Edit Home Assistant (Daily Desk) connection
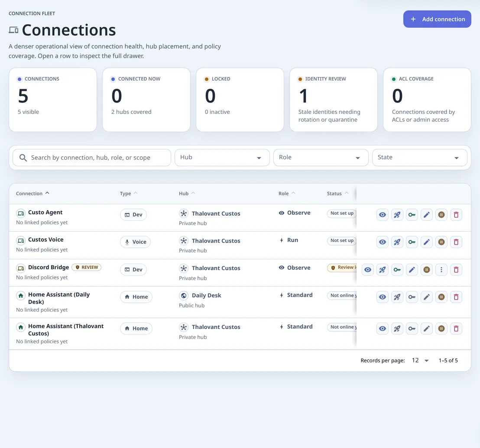 point(426,297)
